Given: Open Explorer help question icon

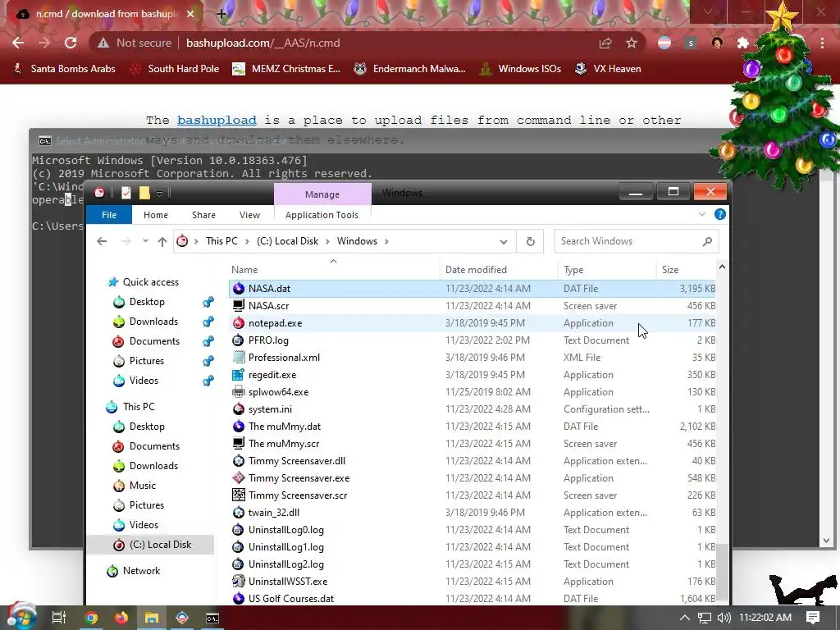Looking at the screenshot, I should [x=720, y=214].
